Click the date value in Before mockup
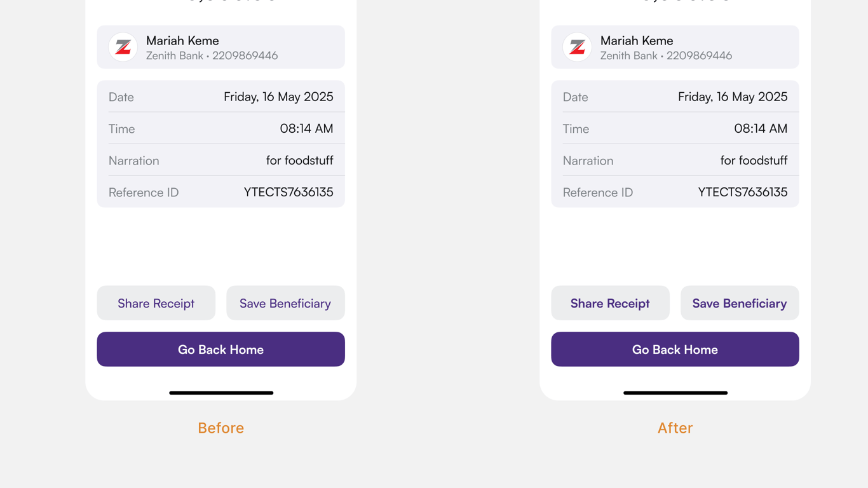Image resolution: width=868 pixels, height=488 pixels. pyautogui.click(x=278, y=97)
